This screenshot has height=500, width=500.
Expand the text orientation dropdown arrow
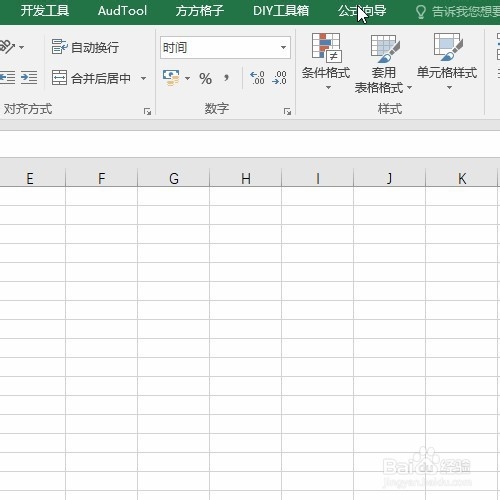tap(22, 47)
